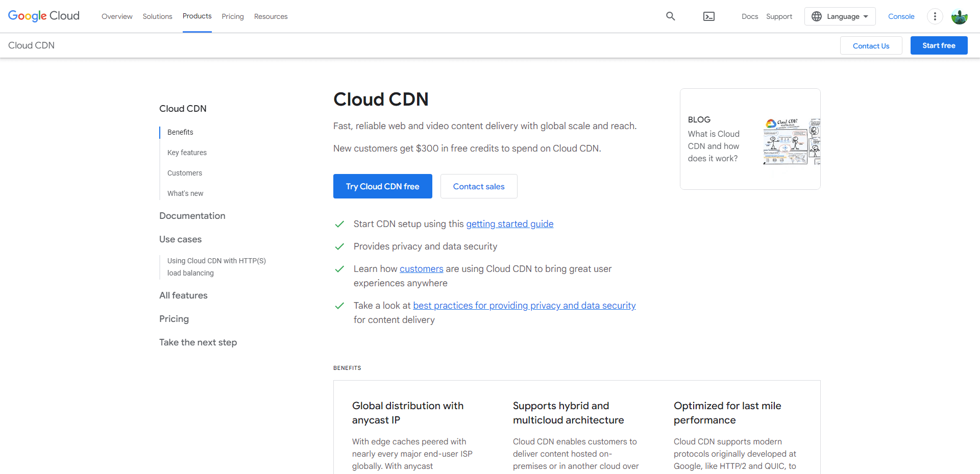The height and width of the screenshot is (474, 980).
Task: Select Benefits in the sidebar
Action: (x=180, y=132)
